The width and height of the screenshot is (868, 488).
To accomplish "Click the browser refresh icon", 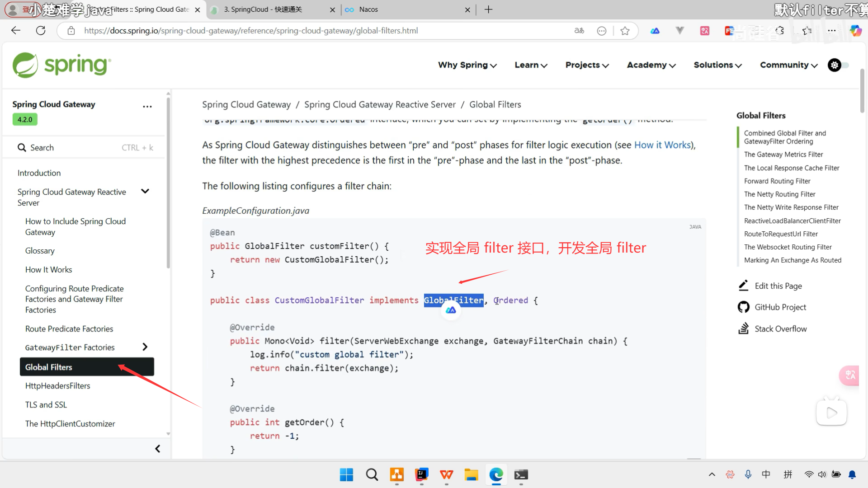I will point(41,31).
